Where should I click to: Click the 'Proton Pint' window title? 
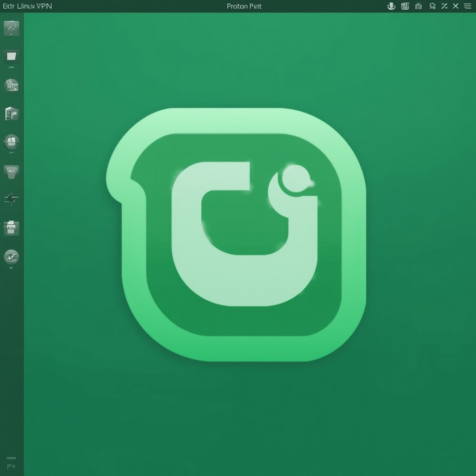pyautogui.click(x=244, y=6)
